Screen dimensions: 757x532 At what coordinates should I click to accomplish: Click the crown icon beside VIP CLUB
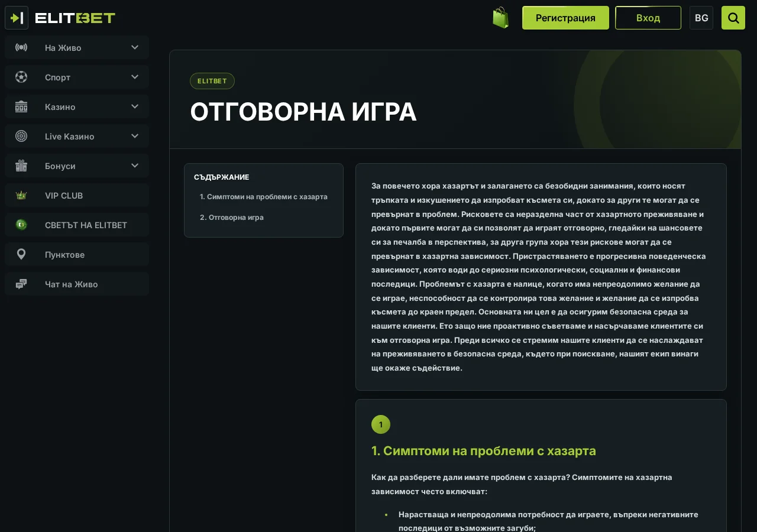click(x=21, y=195)
